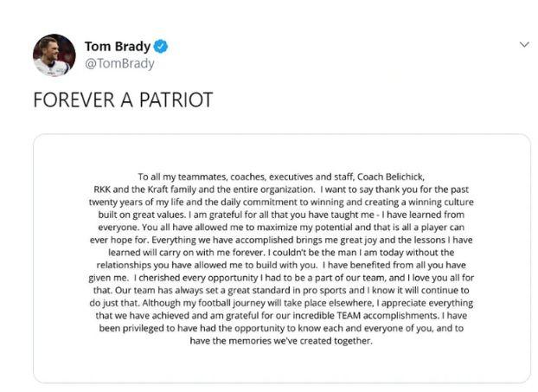
Task: Click the line starting 'built on great values'
Action: 281,215
